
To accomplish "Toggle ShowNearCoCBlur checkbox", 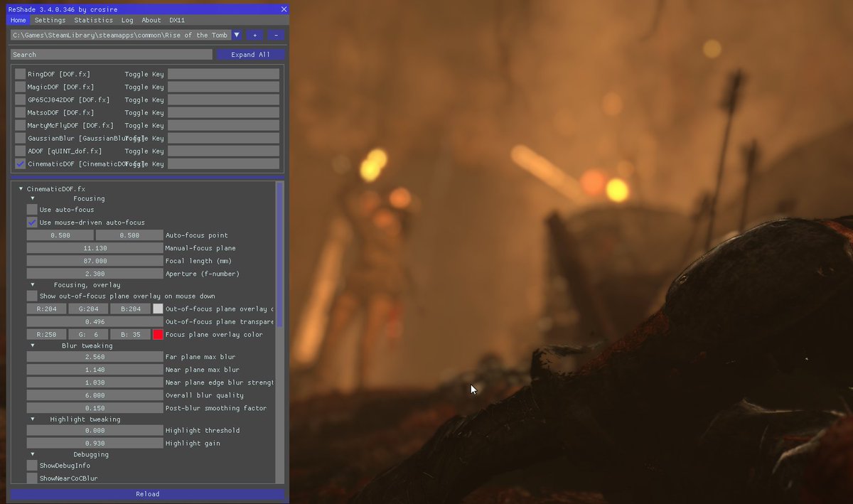I will (32, 478).
